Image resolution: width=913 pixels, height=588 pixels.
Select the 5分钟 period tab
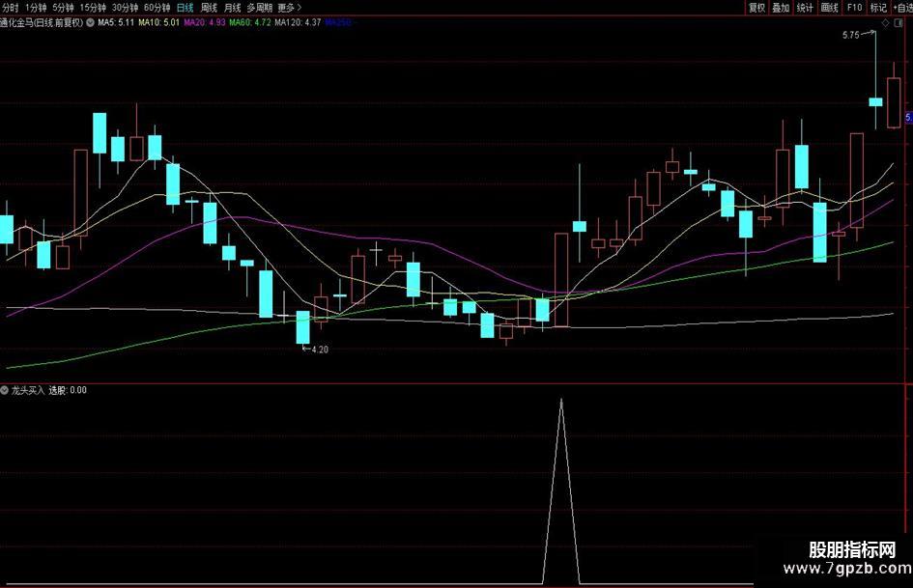63,8
